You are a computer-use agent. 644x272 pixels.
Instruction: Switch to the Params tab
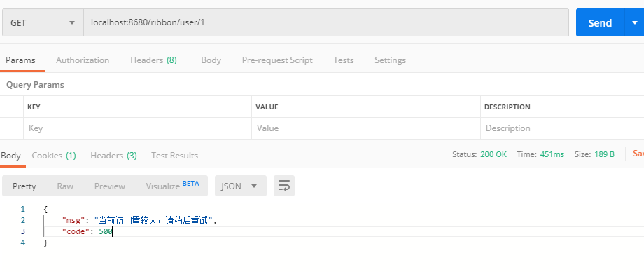tap(20, 60)
